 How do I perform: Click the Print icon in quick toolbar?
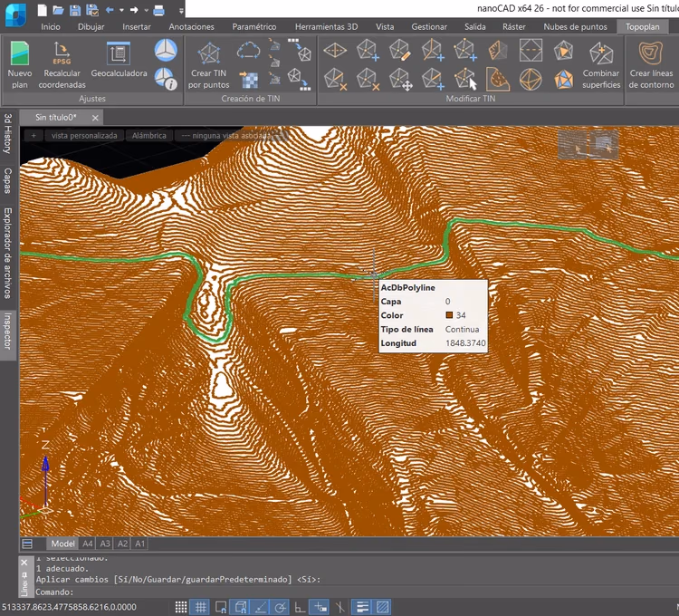[x=159, y=10]
